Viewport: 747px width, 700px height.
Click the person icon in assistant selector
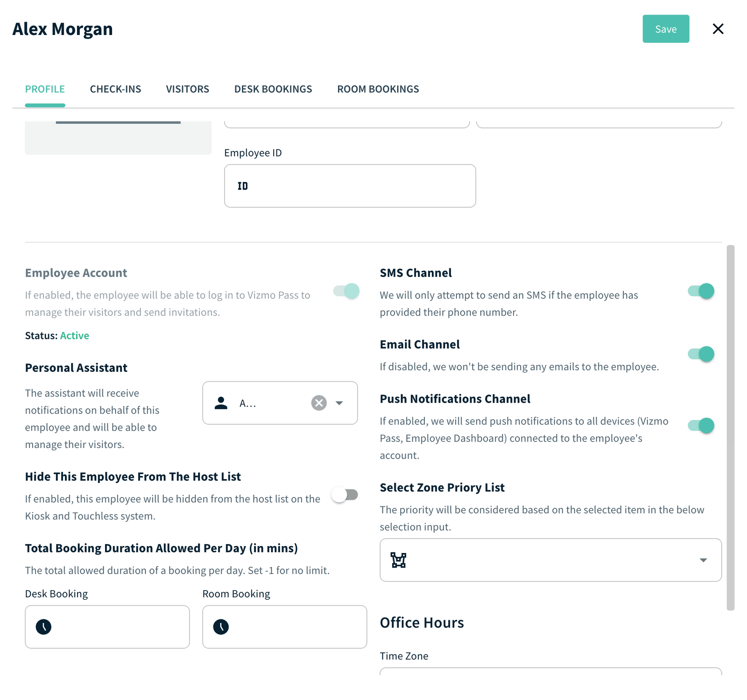[221, 403]
